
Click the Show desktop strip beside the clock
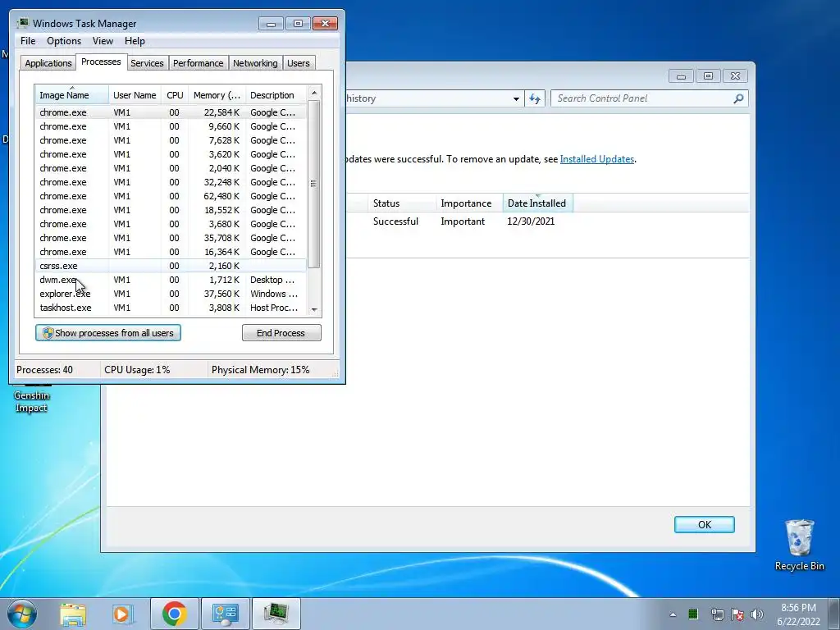click(x=834, y=614)
